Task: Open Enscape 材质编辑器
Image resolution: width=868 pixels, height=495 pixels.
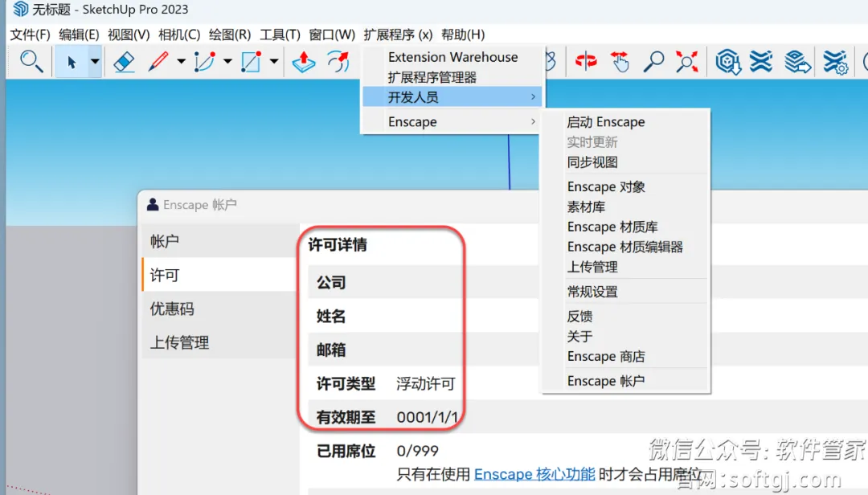Action: click(625, 247)
